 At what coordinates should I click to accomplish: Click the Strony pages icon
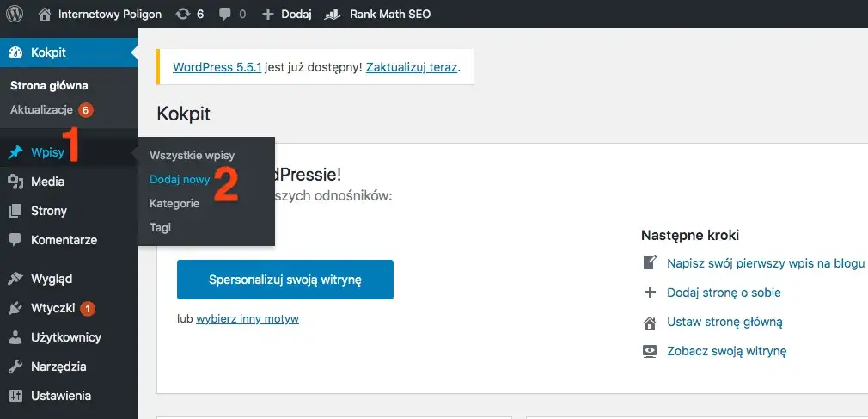tap(15, 211)
